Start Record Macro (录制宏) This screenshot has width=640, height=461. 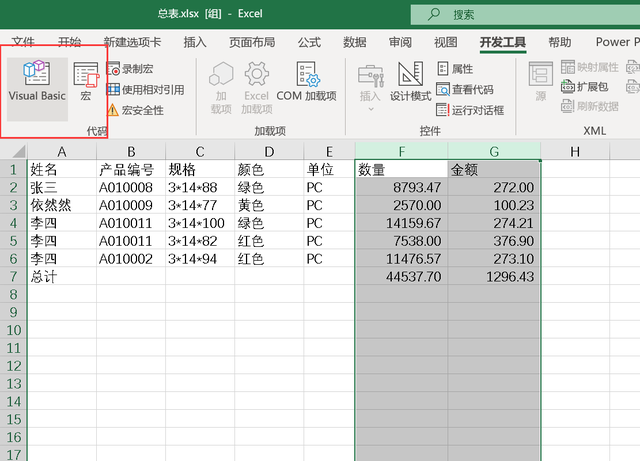(x=131, y=69)
